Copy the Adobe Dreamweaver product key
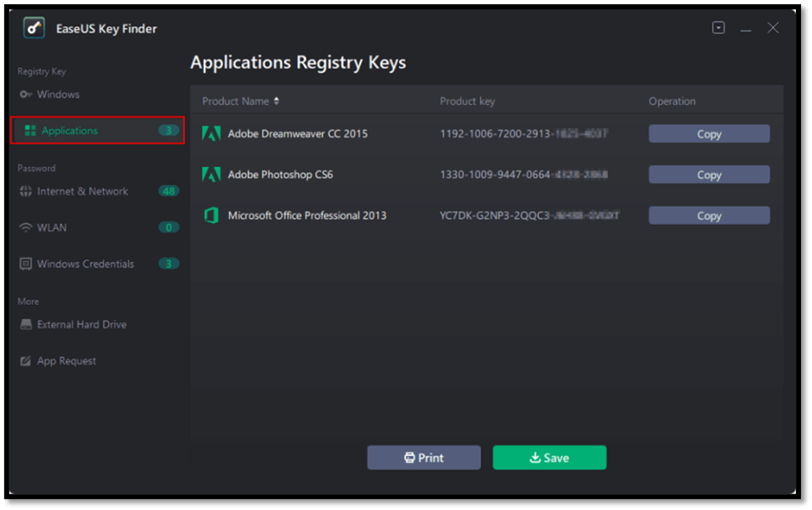 (x=708, y=134)
